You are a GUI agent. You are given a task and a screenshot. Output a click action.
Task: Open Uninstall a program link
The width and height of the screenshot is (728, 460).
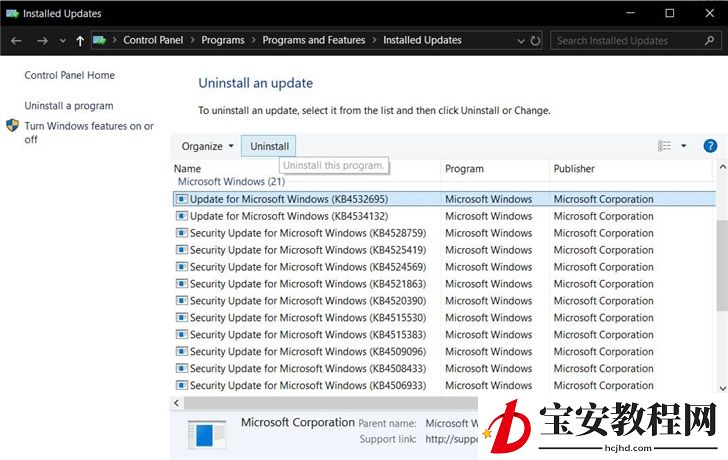69,106
